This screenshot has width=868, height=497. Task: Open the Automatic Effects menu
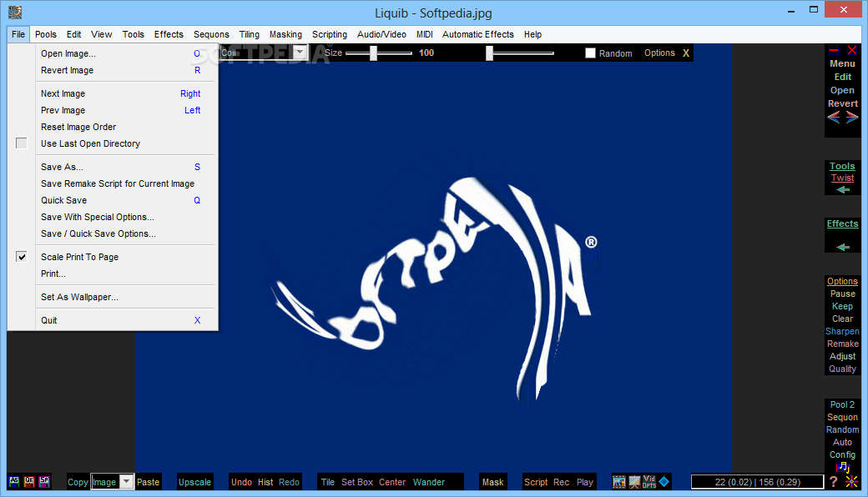click(477, 34)
